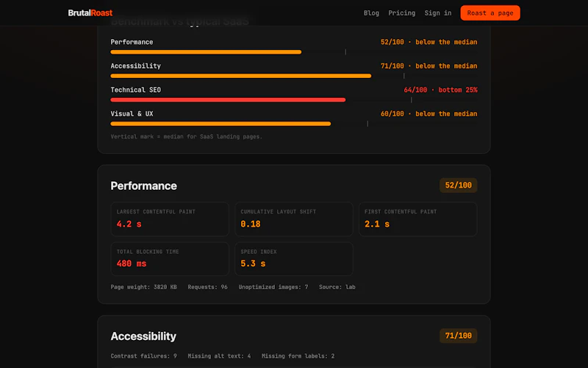Click the 'Missing alt text: 4' text

pyautogui.click(x=219, y=356)
